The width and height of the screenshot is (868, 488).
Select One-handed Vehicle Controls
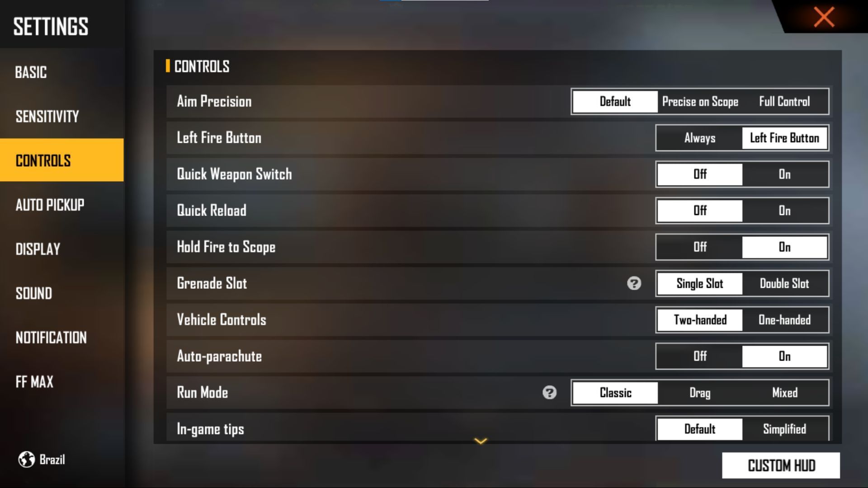(x=783, y=320)
